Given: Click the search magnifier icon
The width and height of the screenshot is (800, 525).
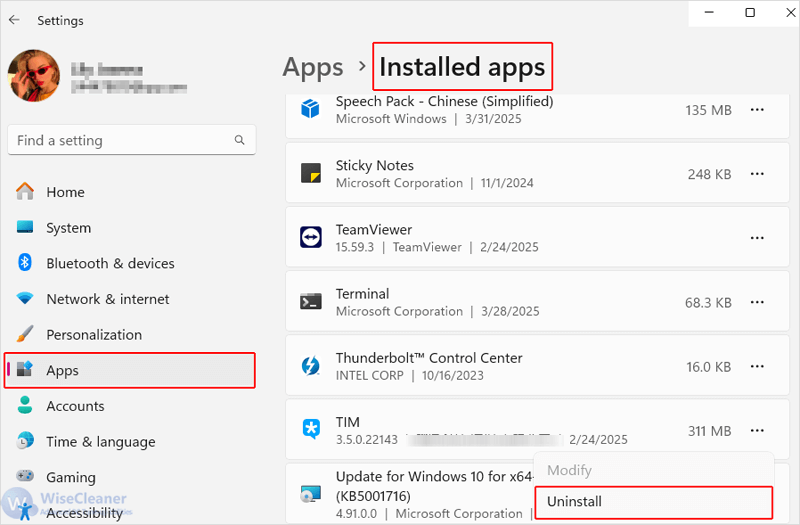Looking at the screenshot, I should tap(239, 140).
